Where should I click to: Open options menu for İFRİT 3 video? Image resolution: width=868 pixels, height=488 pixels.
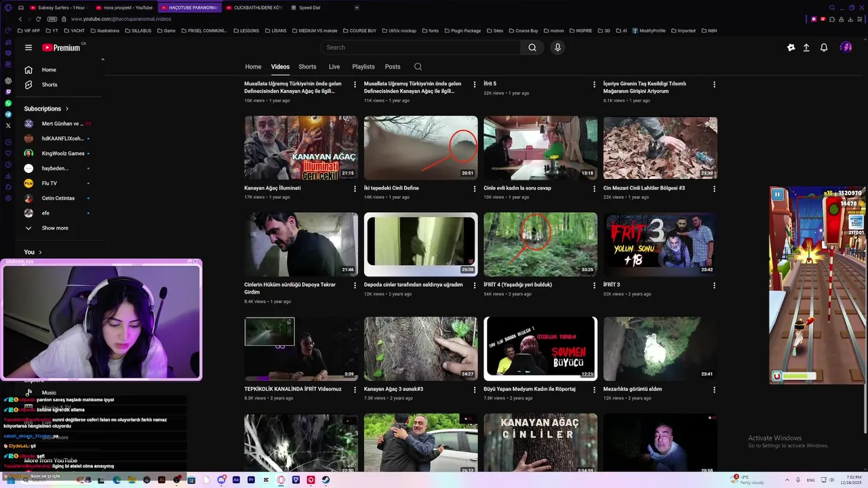click(714, 285)
